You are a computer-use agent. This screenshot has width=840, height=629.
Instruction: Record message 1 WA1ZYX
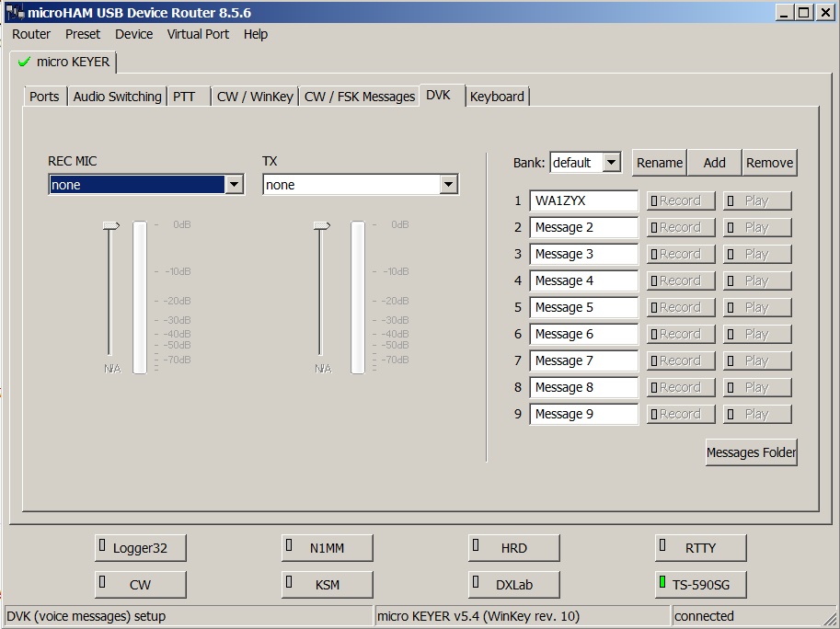tap(681, 200)
